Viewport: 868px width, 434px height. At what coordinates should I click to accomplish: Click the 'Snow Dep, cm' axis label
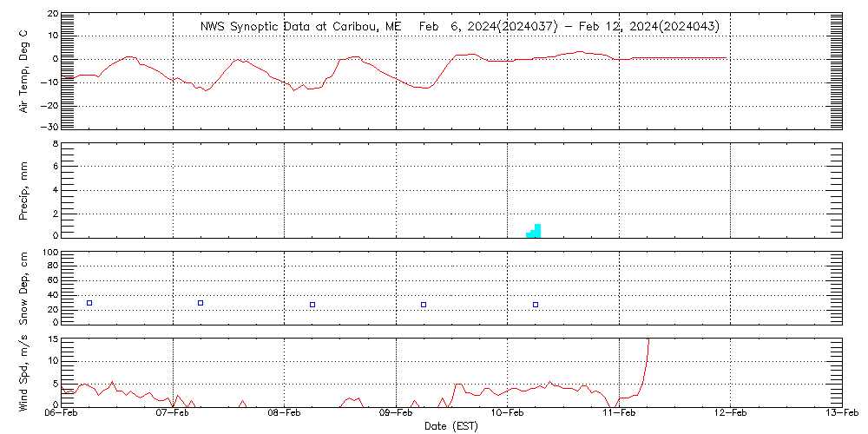[x=24, y=288]
